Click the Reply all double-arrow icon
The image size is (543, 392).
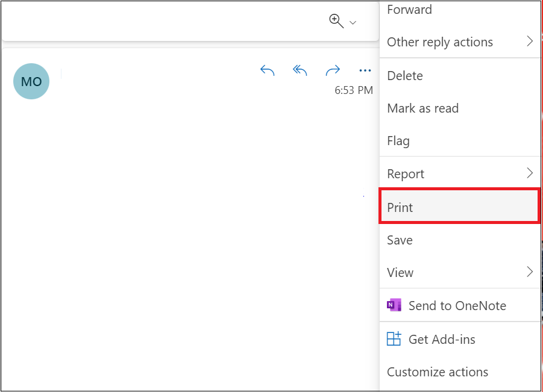[300, 70]
